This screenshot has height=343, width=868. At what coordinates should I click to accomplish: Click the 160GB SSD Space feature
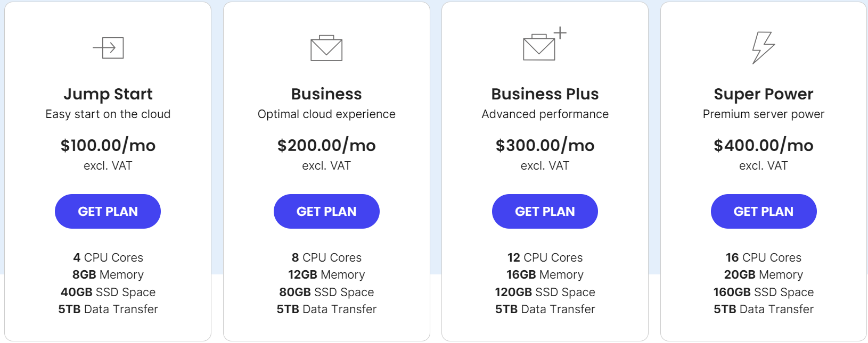(764, 292)
